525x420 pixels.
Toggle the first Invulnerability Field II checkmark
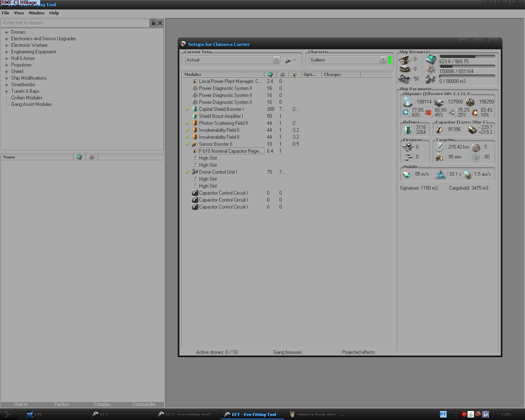[x=187, y=130]
